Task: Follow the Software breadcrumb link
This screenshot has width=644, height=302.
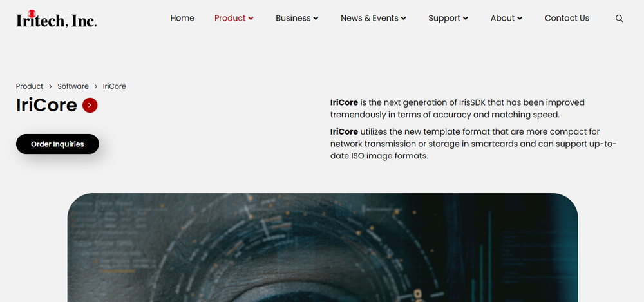Action: pyautogui.click(x=73, y=86)
